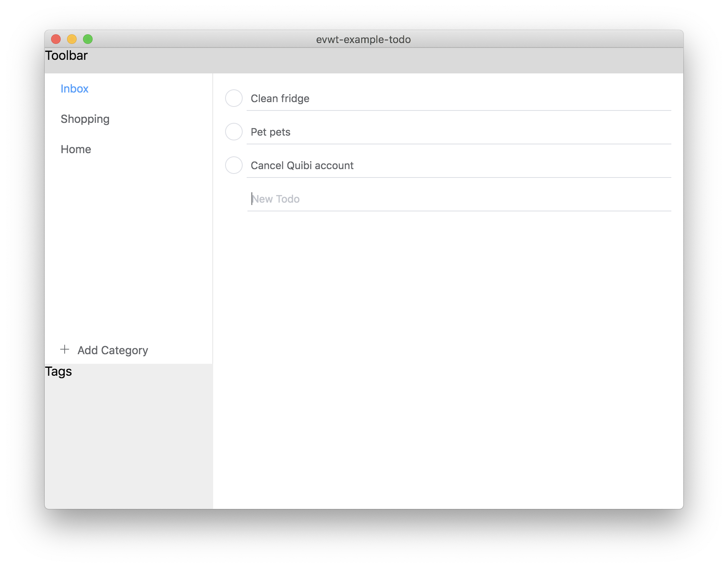Viewport: 728px width, 568px height.
Task: Minimize the window with yellow button
Action: coord(72,39)
